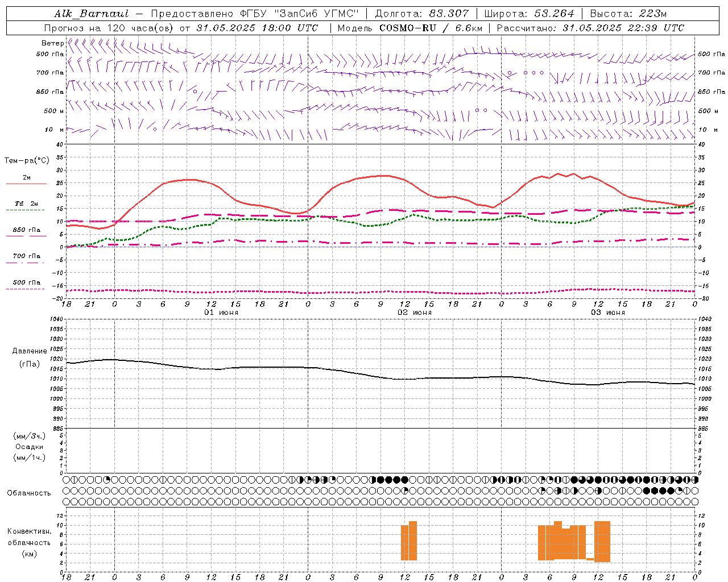Click the Рассчитано: 31.05.2025 22:39 UTC timestamp

[x=590, y=28]
